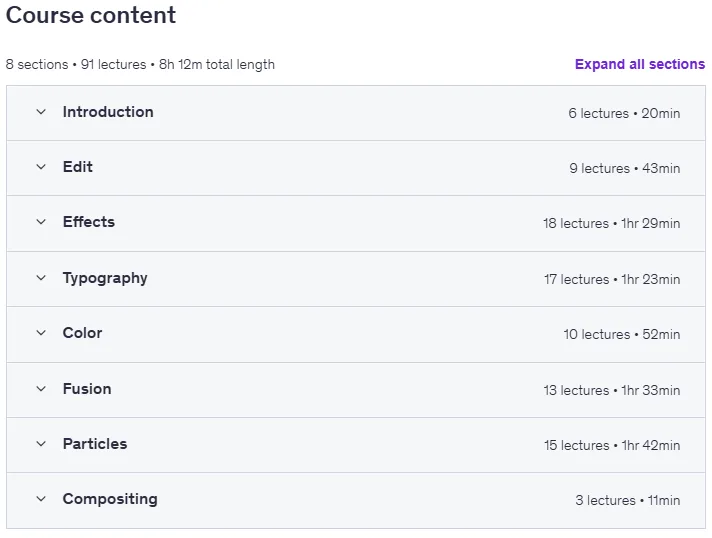The height and width of the screenshot is (538, 712).
Task: Click the 3 lectures 11min label
Action: pos(628,500)
